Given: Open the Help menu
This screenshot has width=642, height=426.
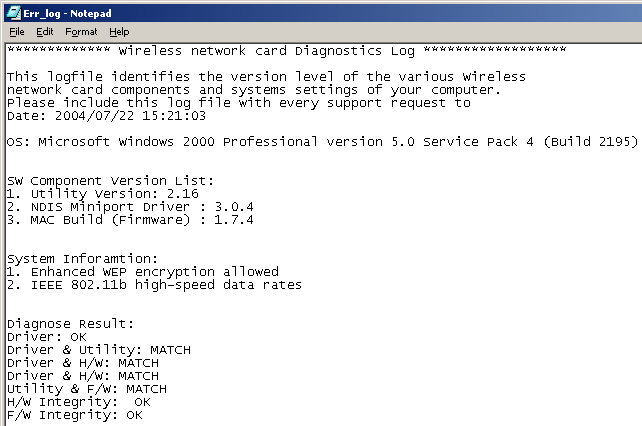Looking at the screenshot, I should pos(119,32).
